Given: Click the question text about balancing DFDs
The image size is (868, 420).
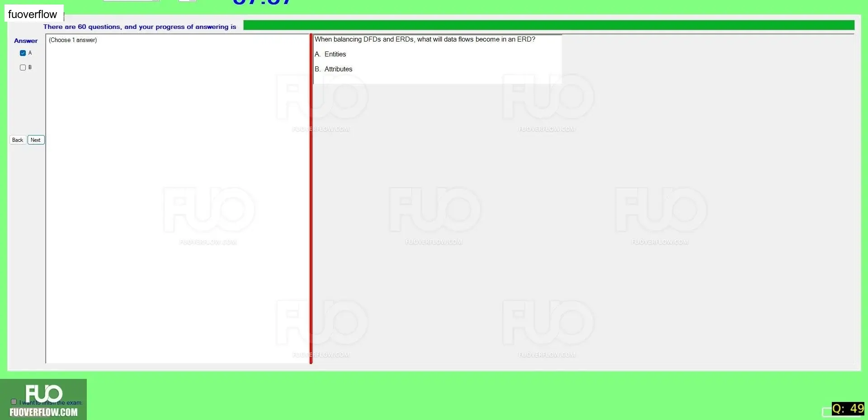Looking at the screenshot, I should 425,39.
